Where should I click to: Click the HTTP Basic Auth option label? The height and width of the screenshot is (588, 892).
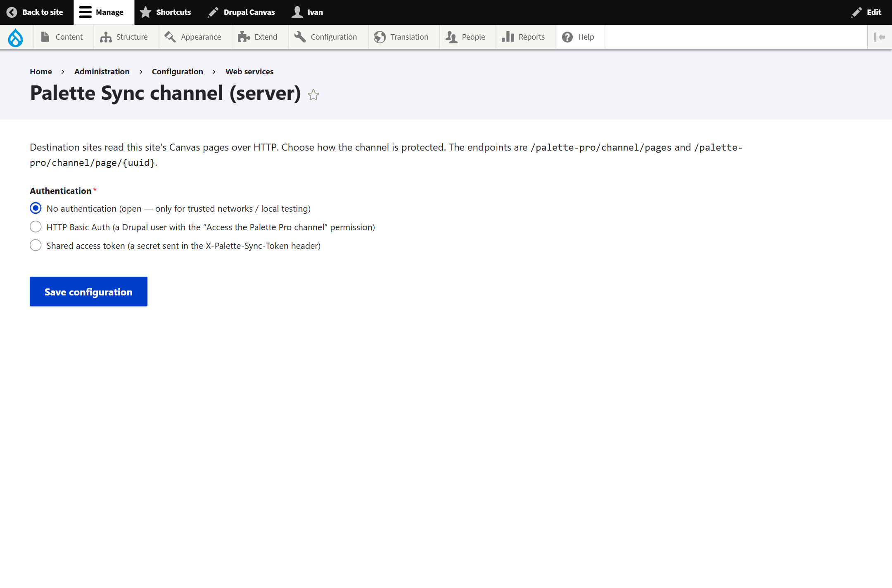pyautogui.click(x=211, y=227)
